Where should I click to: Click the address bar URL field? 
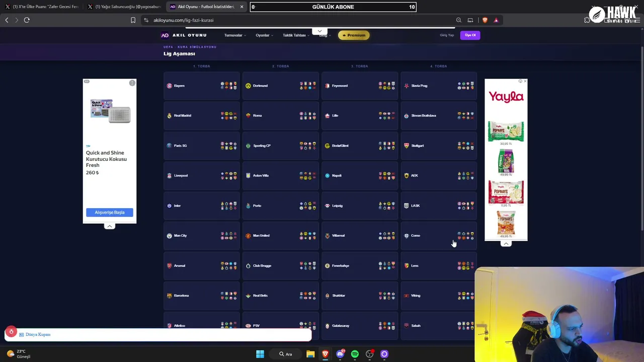pos(297,20)
